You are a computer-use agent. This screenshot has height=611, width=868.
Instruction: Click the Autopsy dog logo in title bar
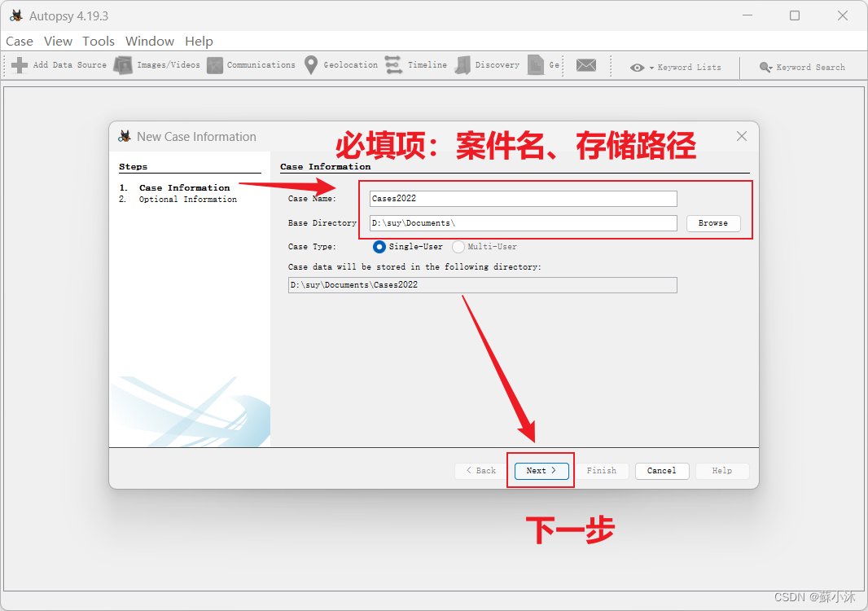click(x=16, y=15)
